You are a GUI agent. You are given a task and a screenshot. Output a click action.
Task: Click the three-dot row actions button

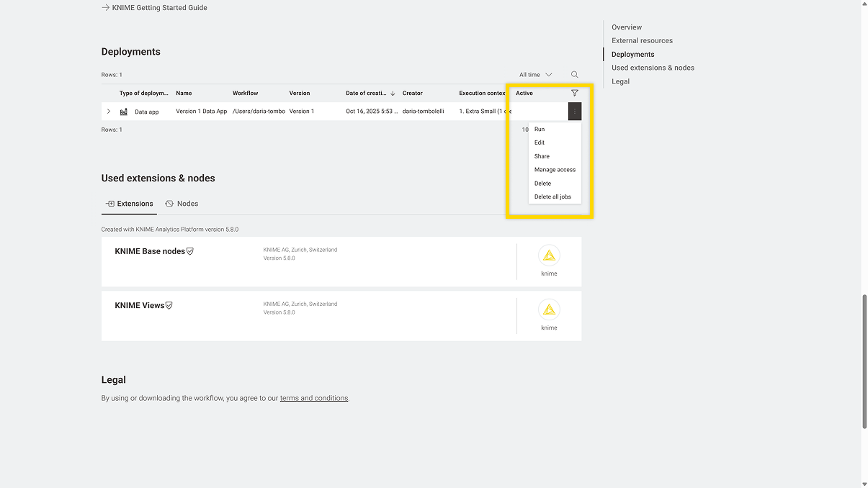coord(574,112)
